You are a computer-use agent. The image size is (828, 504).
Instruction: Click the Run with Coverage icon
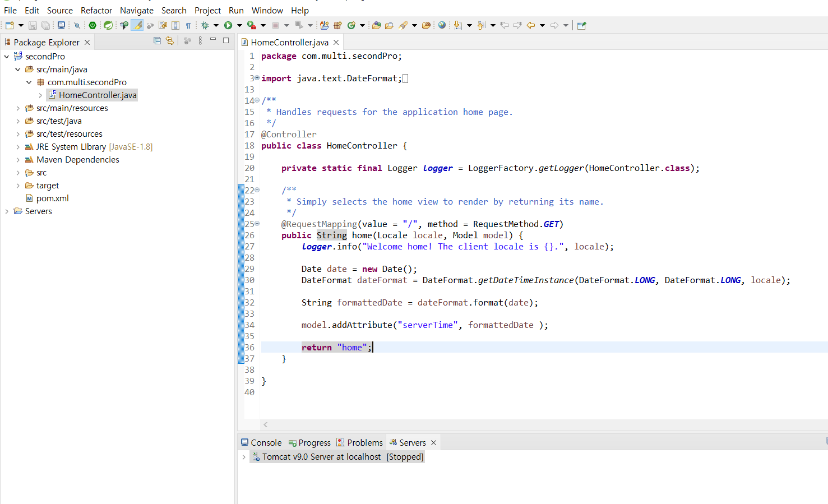(252, 25)
